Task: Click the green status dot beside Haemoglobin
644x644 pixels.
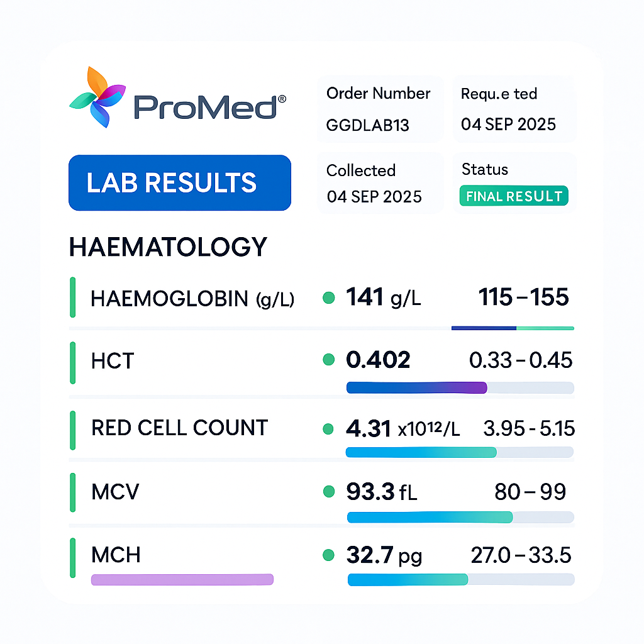Action: (328, 298)
